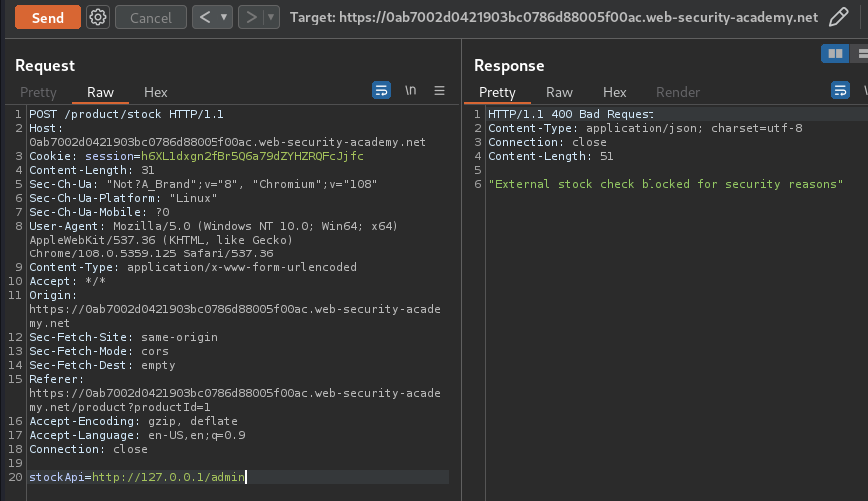Click the HTTP/1.1 400 Bad Request line
This screenshot has width=868, height=501.
(571, 114)
